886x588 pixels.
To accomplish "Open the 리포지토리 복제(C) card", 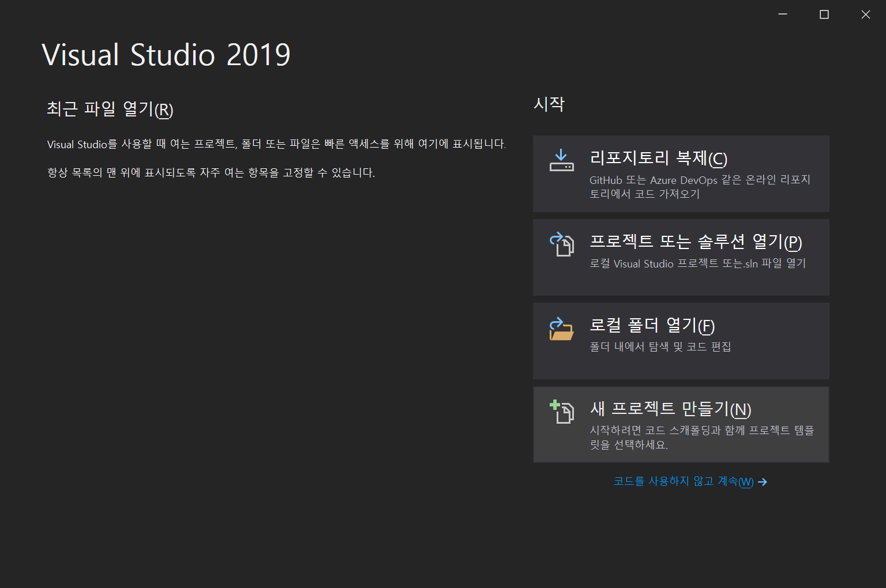I will pyautogui.click(x=681, y=174).
